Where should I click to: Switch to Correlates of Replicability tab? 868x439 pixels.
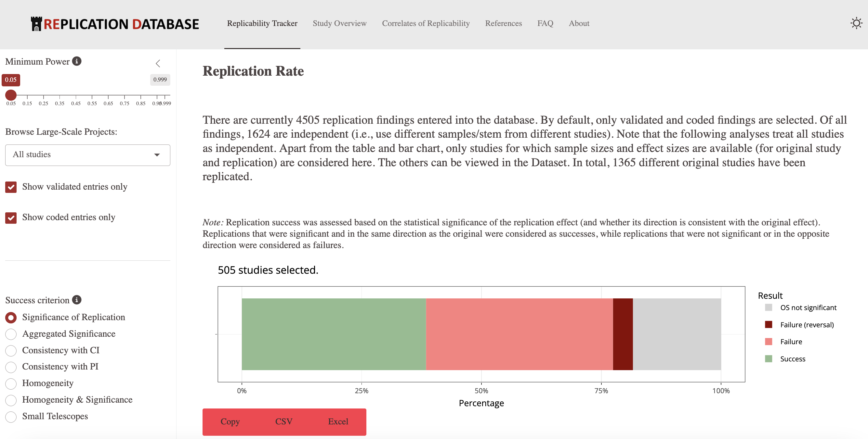(x=426, y=23)
